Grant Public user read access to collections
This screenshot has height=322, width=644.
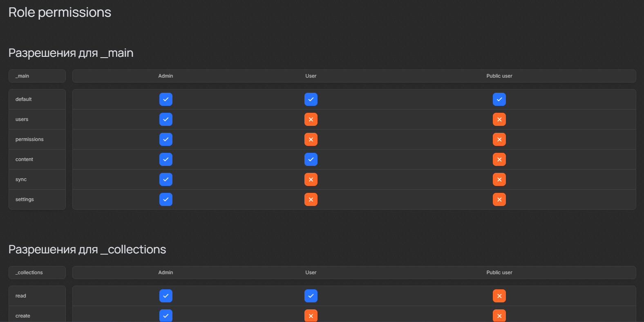pos(499,296)
